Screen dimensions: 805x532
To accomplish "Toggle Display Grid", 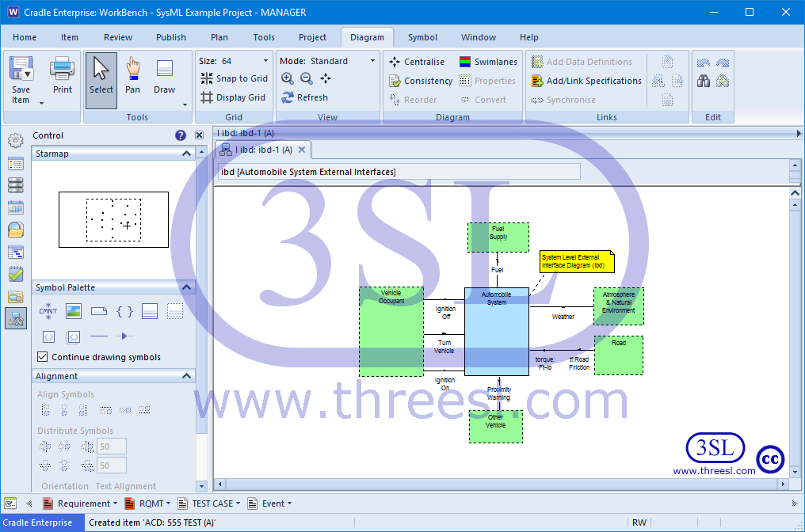I will pos(233,97).
